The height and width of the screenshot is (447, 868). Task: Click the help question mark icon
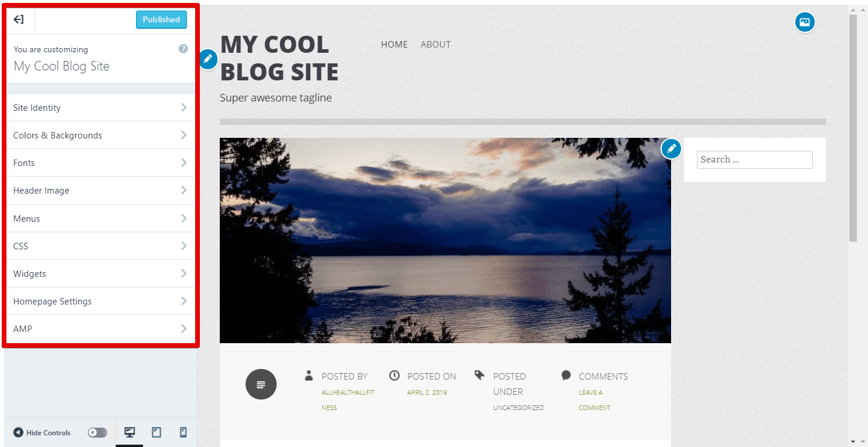point(183,49)
